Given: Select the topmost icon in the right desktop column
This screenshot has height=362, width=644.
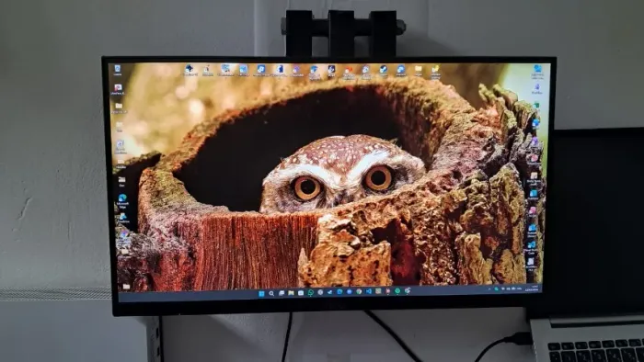Looking at the screenshot, I should (537, 71).
